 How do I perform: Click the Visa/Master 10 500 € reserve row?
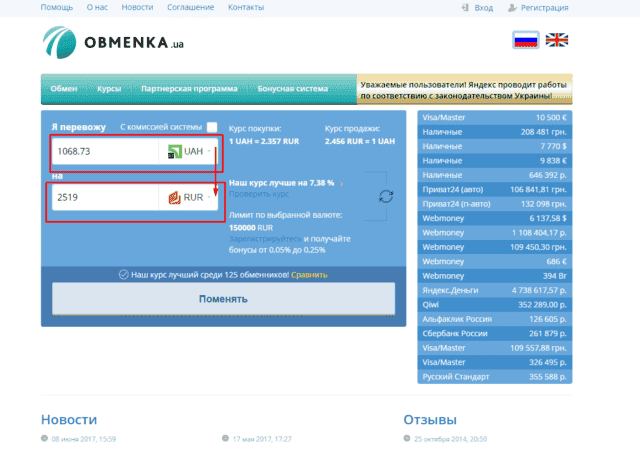[x=495, y=118]
